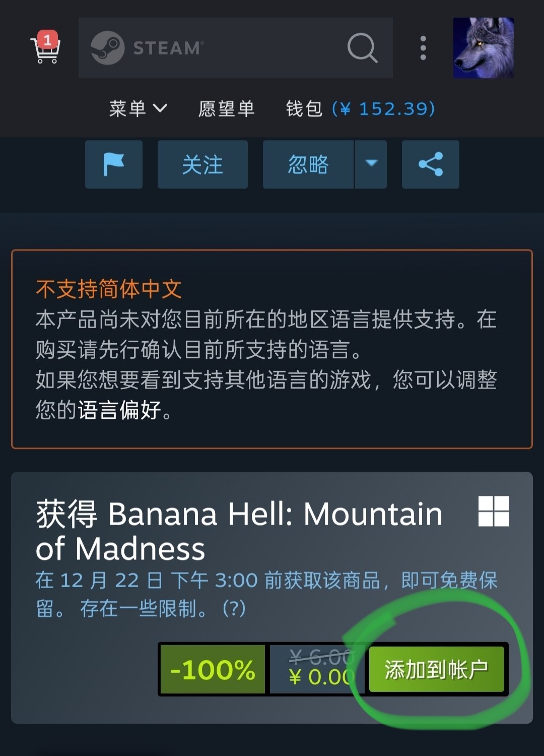Toggle 忽略 ignore button
544x756 pixels.
coord(308,164)
